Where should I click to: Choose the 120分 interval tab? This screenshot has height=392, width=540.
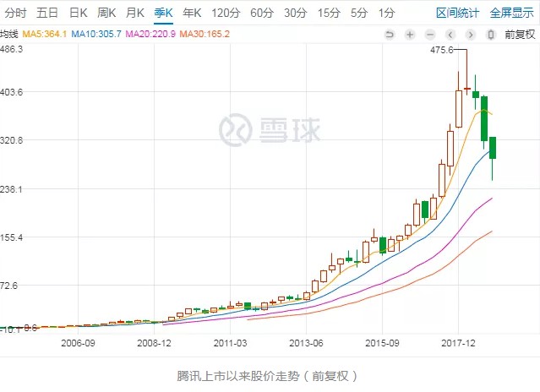pyautogui.click(x=226, y=13)
